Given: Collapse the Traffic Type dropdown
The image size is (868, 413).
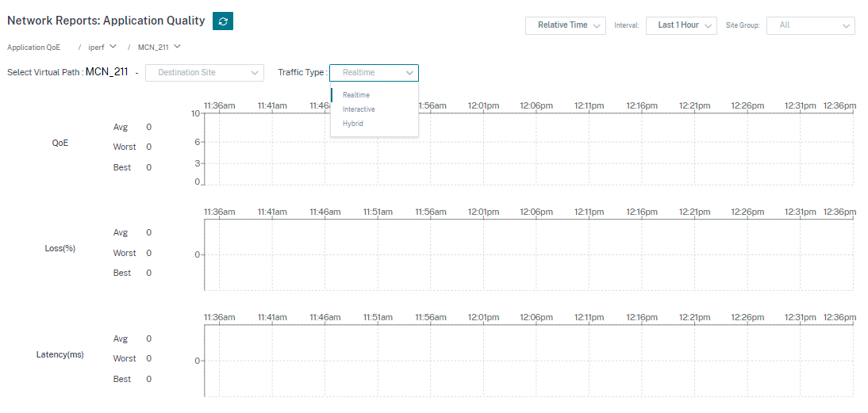Looking at the screenshot, I should tap(374, 72).
